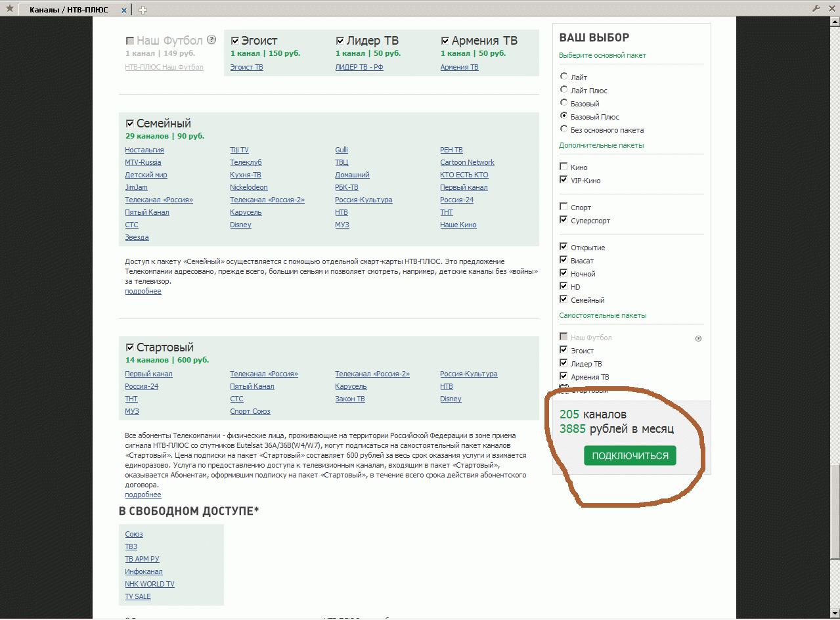Screen dimensions: 840x620
Task: Click the green ПОДКЛЮЧИТЬСЯ button
Action: pos(630,456)
